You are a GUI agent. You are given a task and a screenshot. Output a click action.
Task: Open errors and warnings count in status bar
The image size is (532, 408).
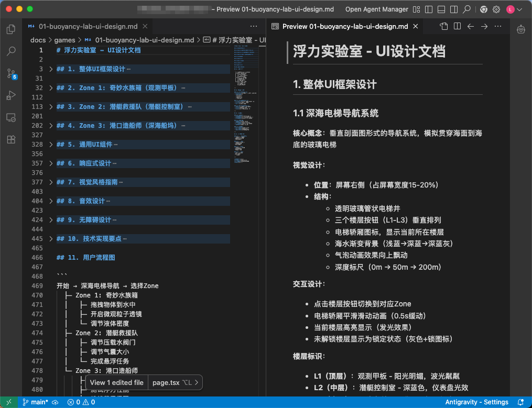[81, 402]
